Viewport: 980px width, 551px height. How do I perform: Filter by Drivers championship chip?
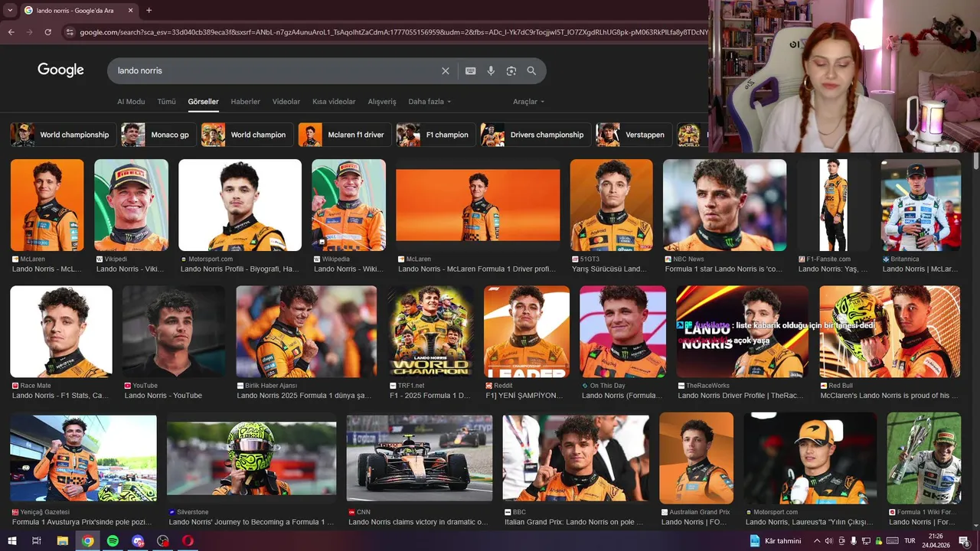click(x=536, y=135)
